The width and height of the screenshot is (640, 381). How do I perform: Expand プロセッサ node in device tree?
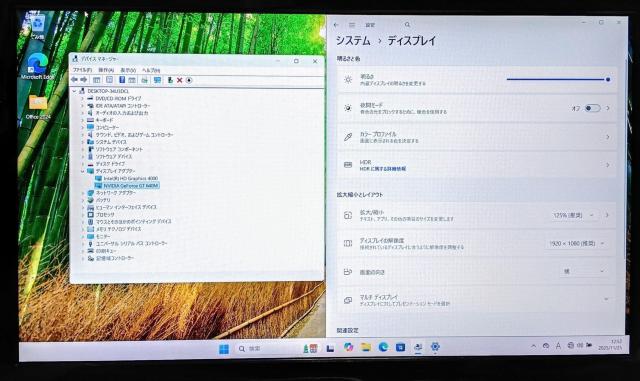82,214
